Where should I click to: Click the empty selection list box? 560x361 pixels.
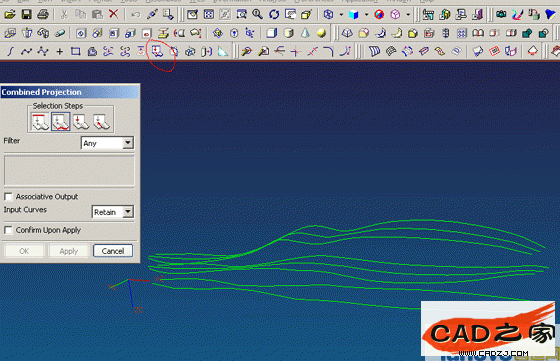click(69, 170)
